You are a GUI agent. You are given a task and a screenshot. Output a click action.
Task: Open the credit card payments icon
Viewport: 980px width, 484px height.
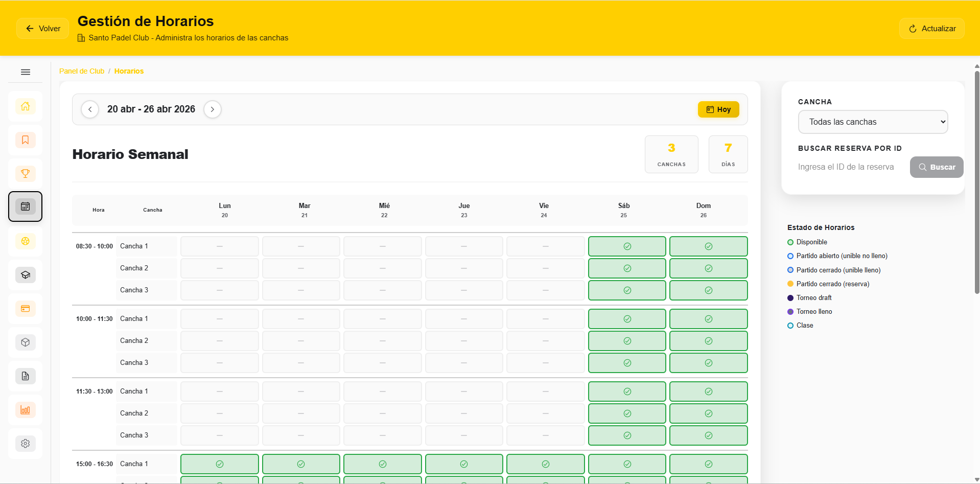pyautogui.click(x=25, y=309)
